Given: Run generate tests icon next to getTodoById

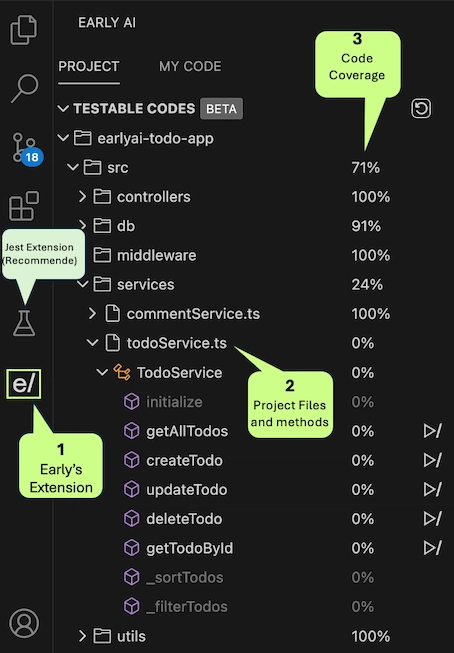Looking at the screenshot, I should point(432,548).
